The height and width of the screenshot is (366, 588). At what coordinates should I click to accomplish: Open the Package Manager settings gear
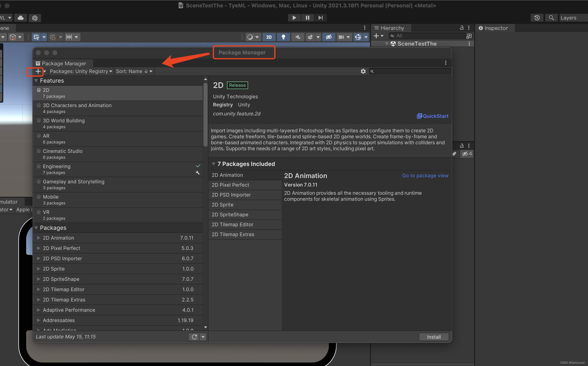coord(363,72)
